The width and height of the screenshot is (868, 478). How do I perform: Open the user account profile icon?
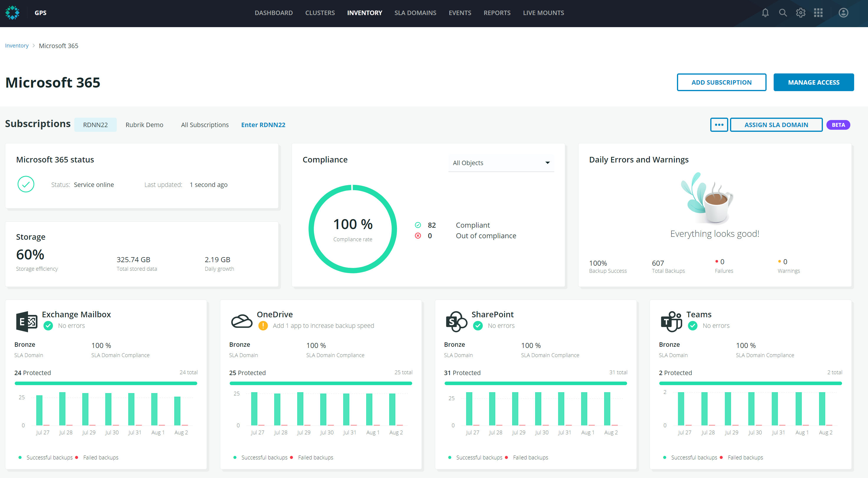pyautogui.click(x=843, y=13)
